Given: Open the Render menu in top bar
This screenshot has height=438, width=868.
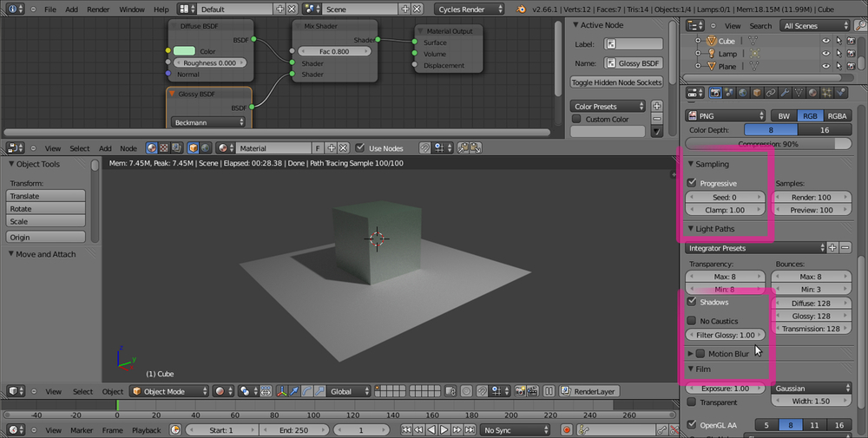Looking at the screenshot, I should click(98, 9).
